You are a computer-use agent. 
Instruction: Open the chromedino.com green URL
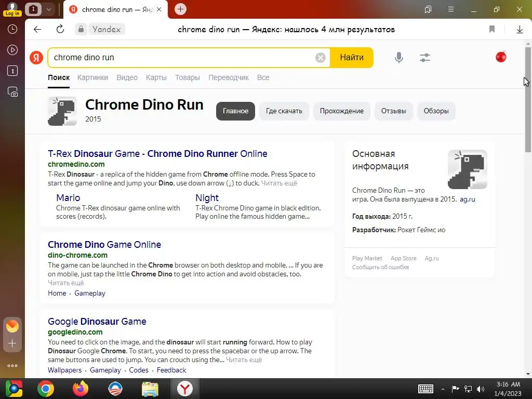point(76,164)
